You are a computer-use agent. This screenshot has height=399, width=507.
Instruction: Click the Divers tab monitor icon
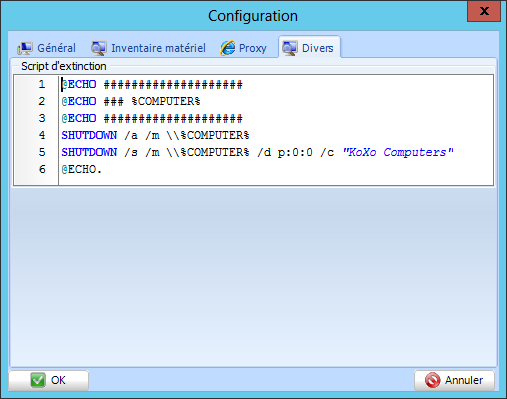tap(289, 48)
